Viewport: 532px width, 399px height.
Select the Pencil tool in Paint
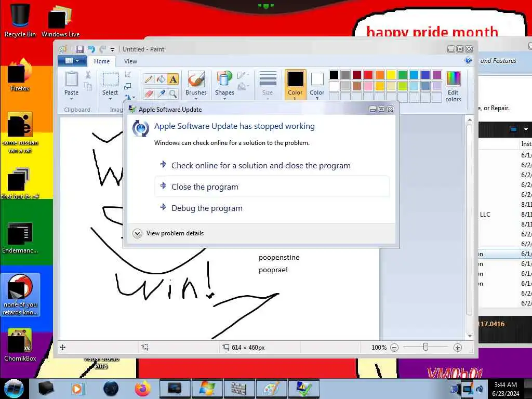click(148, 79)
